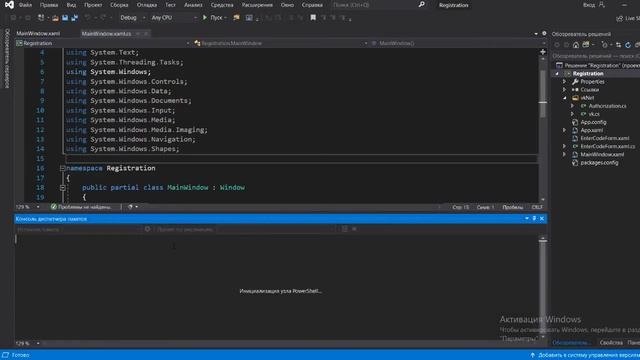640x360 pixels.
Task: Select the App.config file
Action: [593, 122]
